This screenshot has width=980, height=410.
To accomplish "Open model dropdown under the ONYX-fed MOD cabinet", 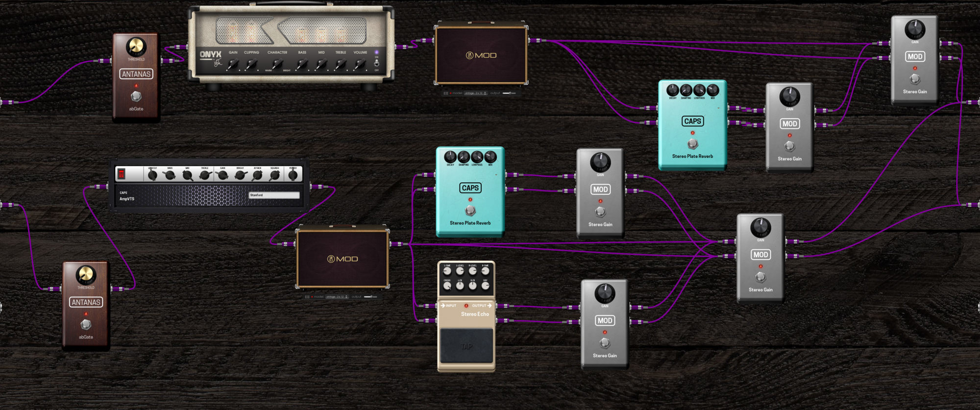I will tap(475, 93).
